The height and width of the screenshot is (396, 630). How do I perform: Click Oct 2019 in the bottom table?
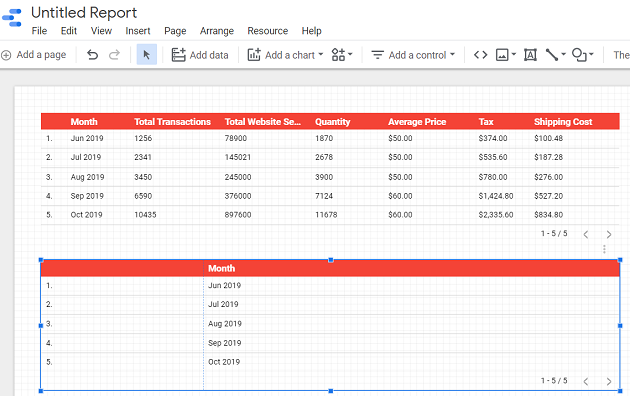point(224,362)
